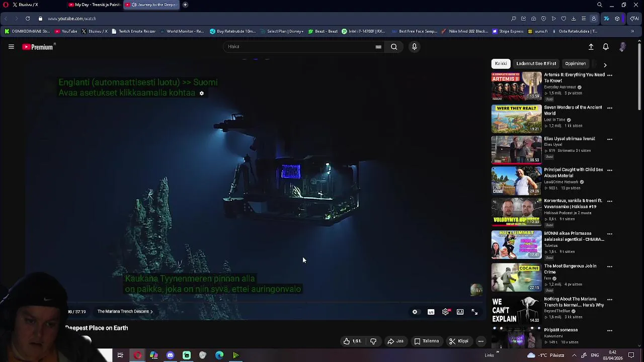This screenshot has height=362, width=644.
Task: Show more filter chips with right arrow
Action: (x=605, y=65)
